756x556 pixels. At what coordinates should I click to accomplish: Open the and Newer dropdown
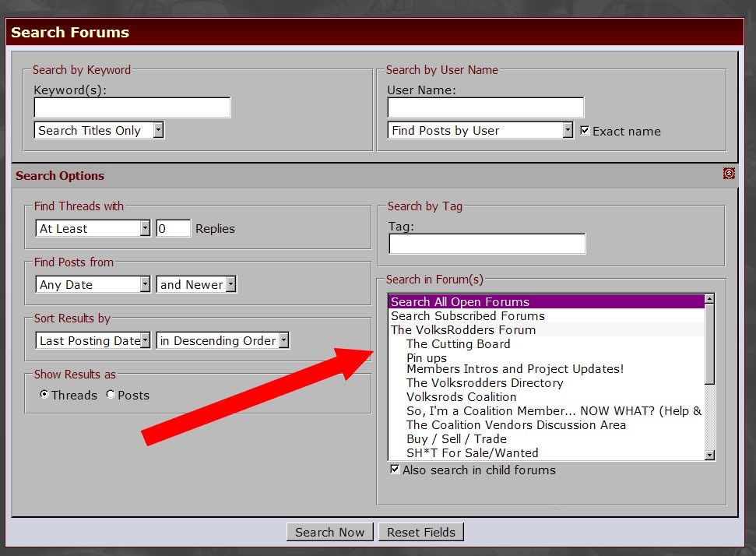pyautogui.click(x=196, y=284)
